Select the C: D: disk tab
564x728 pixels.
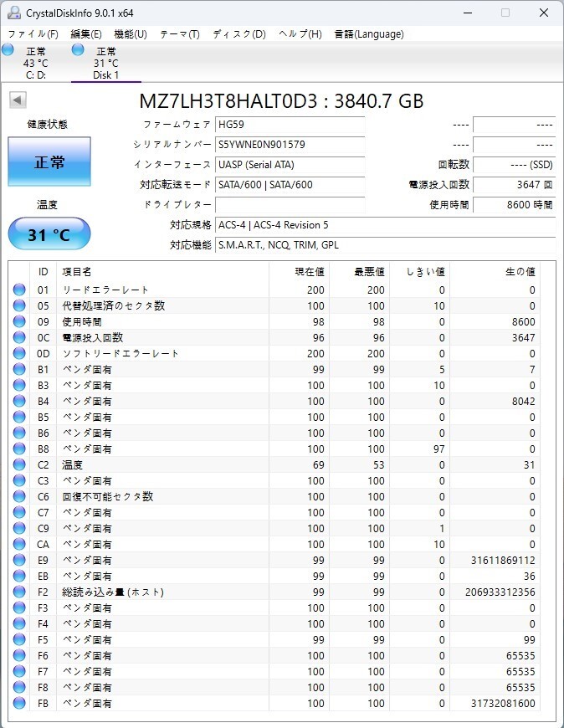point(35,62)
